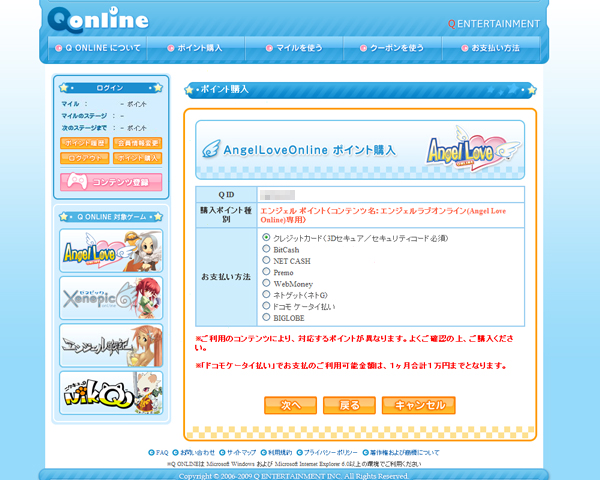
Task: Click the Q ONLINE 対象ゲーム panel header
Action: (x=111, y=217)
